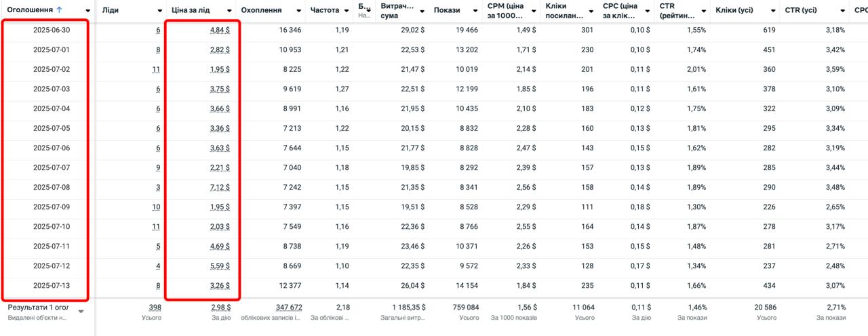Open the Покази column options arrow
The width and height of the screenshot is (868, 336).
tap(475, 11)
